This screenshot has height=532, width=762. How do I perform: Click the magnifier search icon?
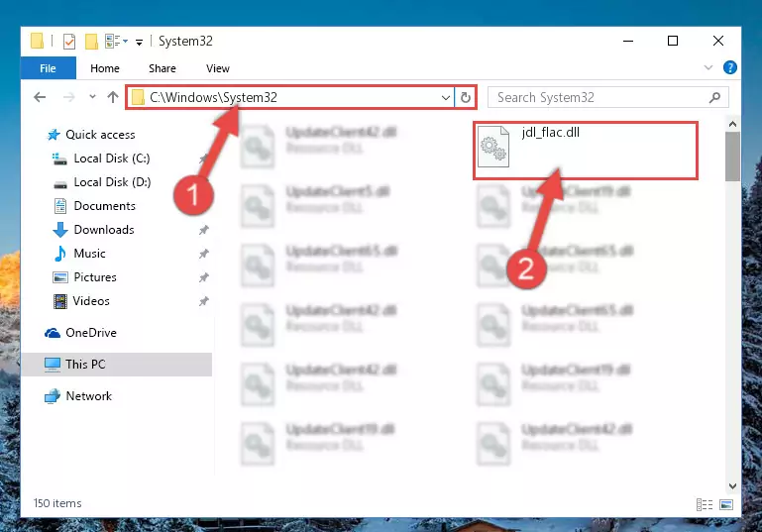pyautogui.click(x=714, y=98)
